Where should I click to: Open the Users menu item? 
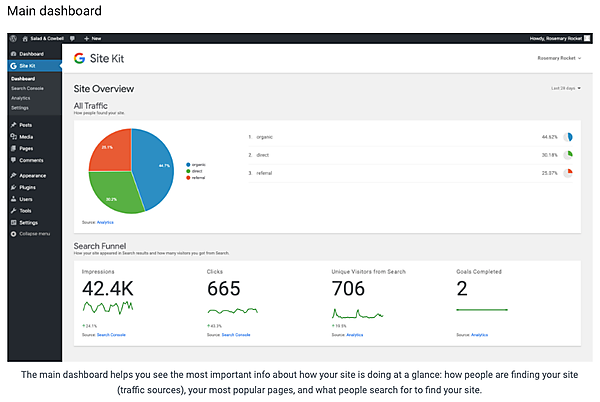coord(25,199)
